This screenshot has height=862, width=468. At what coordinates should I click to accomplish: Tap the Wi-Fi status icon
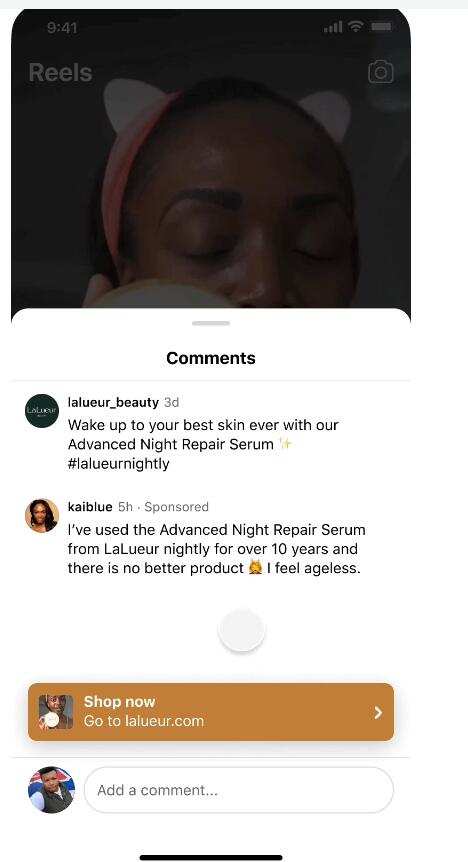point(357,26)
